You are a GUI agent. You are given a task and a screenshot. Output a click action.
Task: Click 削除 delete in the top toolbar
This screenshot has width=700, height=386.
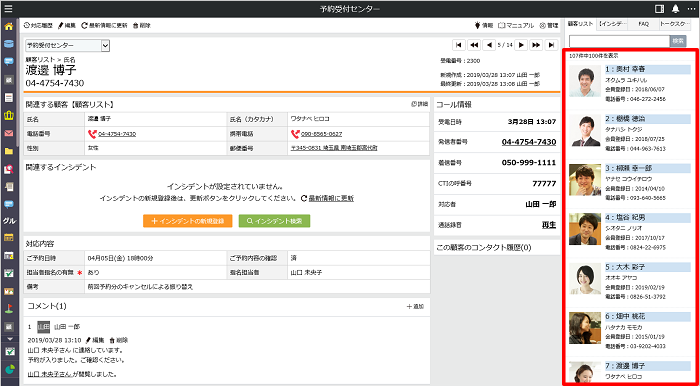pyautogui.click(x=142, y=25)
